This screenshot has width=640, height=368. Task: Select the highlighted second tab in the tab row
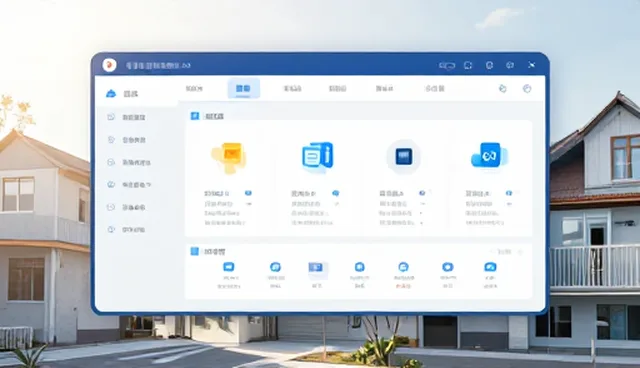[243, 88]
